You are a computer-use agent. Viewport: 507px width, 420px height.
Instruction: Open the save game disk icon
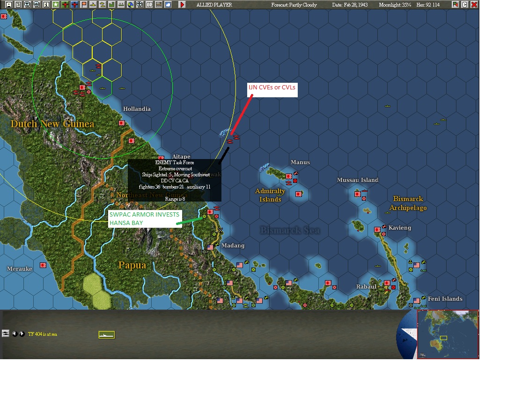9,5
